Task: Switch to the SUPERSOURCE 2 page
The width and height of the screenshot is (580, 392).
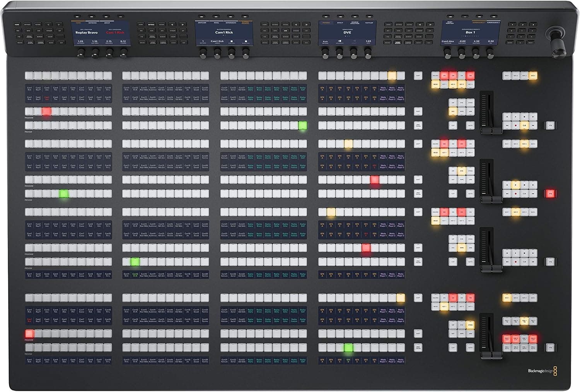Action: click(x=493, y=22)
